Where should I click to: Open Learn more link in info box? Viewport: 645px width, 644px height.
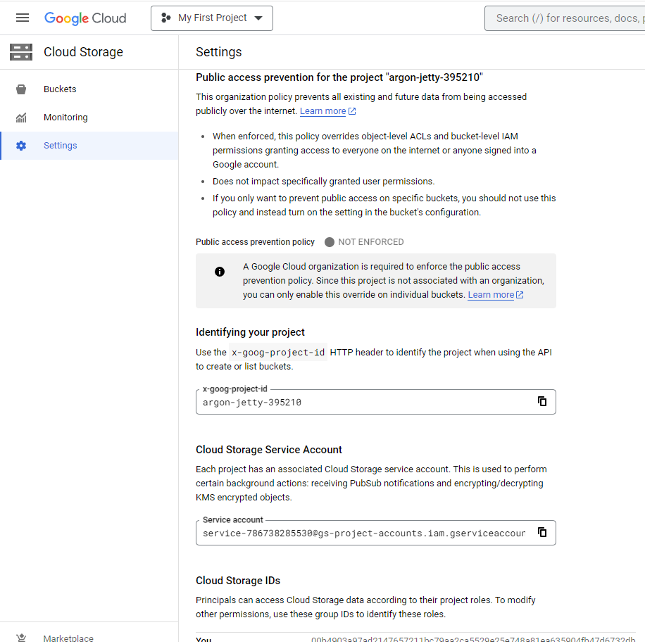click(491, 295)
